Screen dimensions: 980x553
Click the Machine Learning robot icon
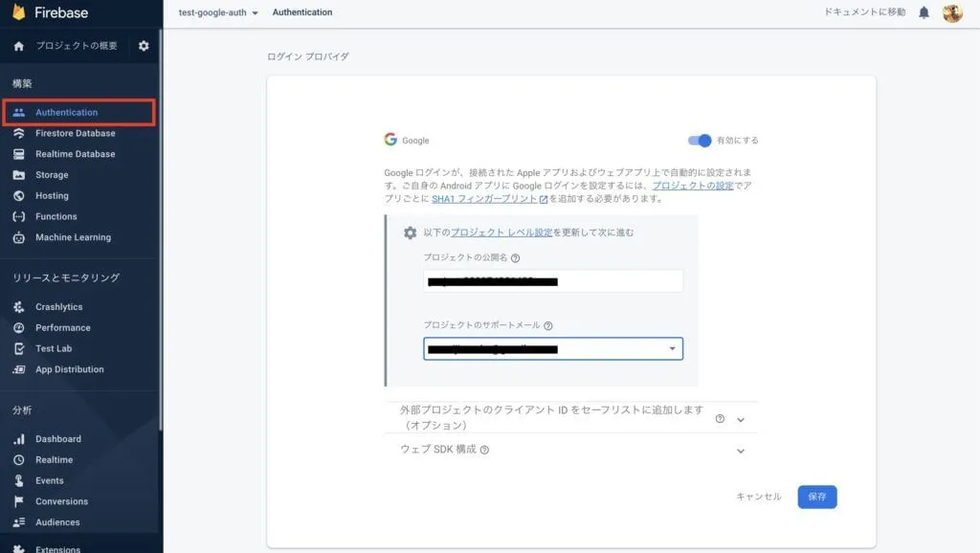tap(18, 237)
